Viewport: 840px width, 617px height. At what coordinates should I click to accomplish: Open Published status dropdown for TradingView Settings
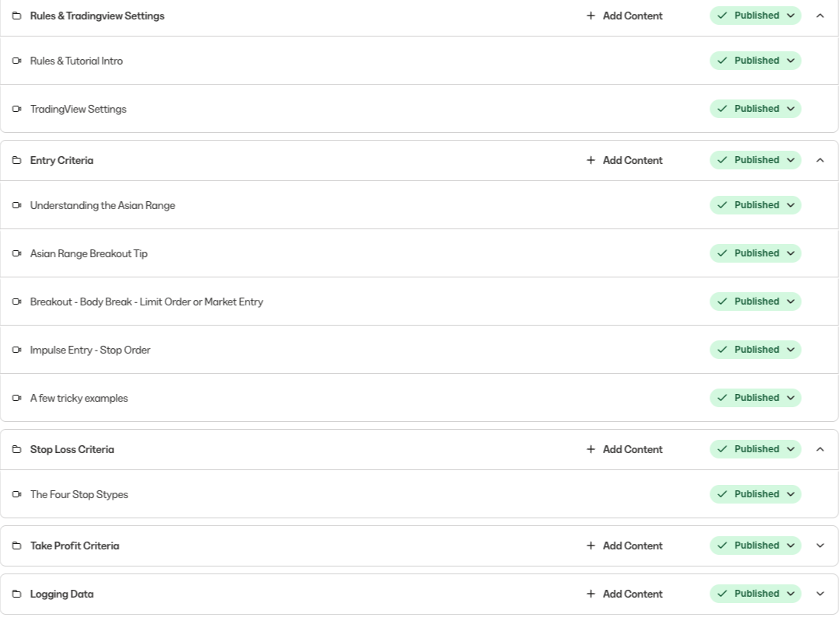point(755,109)
